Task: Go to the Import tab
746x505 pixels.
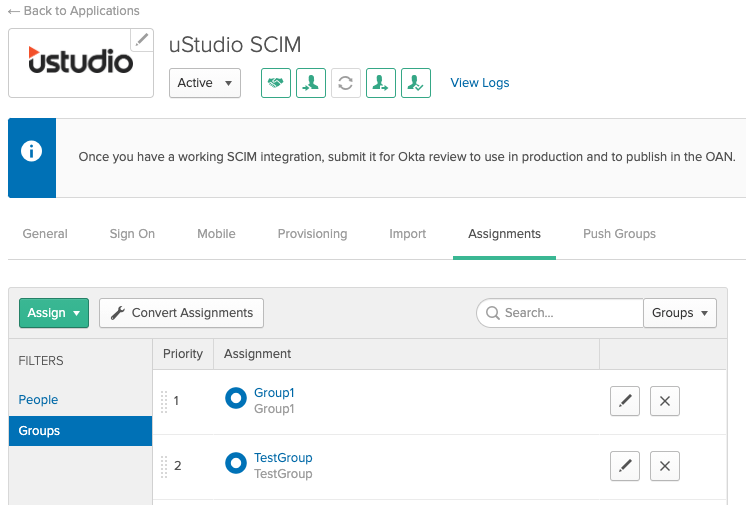Action: click(x=408, y=234)
